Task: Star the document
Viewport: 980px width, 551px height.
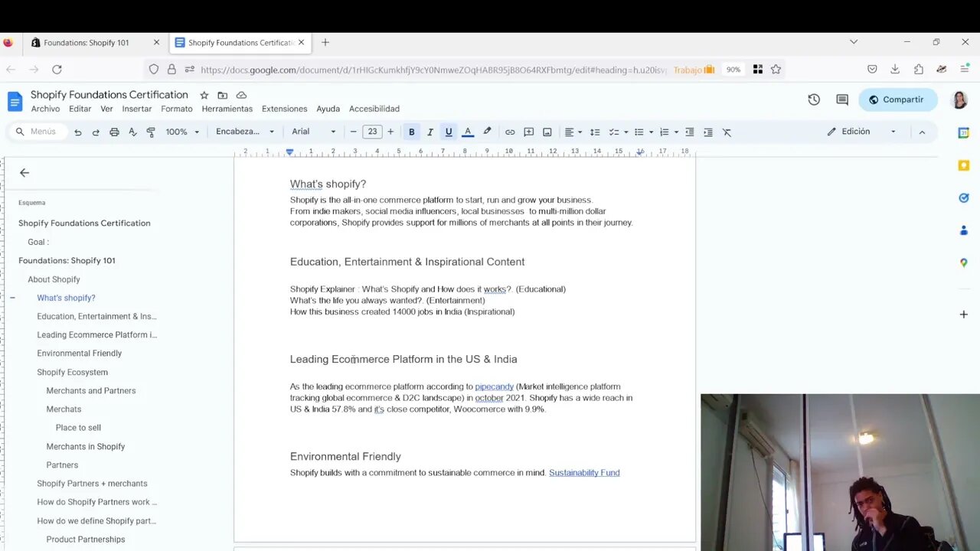Action: 204,95
